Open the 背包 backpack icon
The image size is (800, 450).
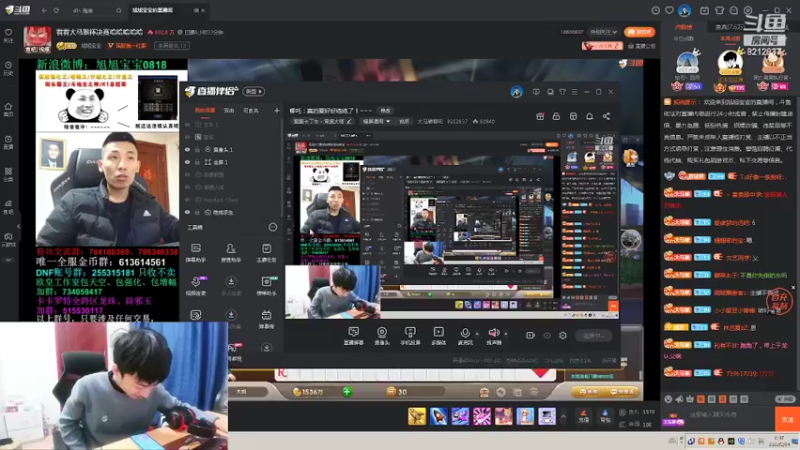click(x=605, y=416)
